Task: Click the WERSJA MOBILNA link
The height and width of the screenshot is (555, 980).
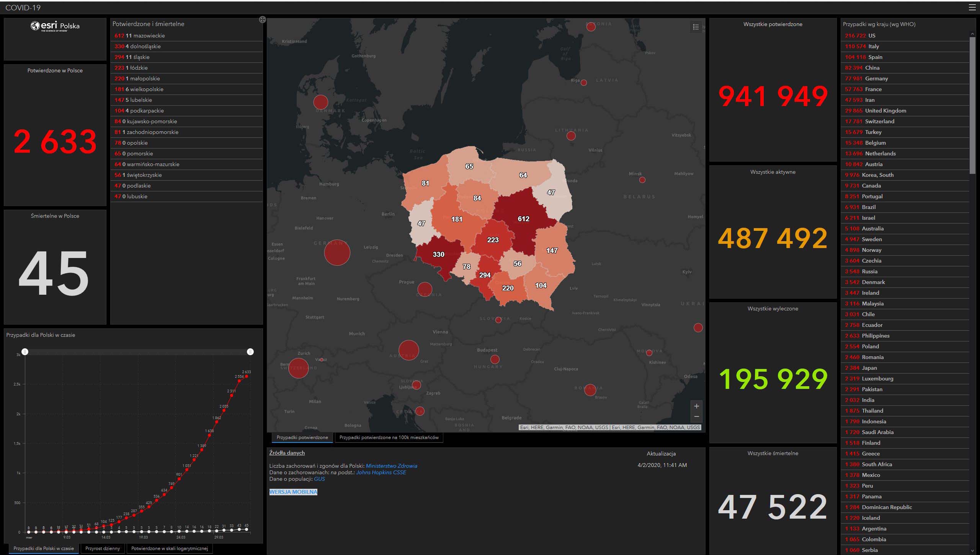Action: (x=293, y=492)
